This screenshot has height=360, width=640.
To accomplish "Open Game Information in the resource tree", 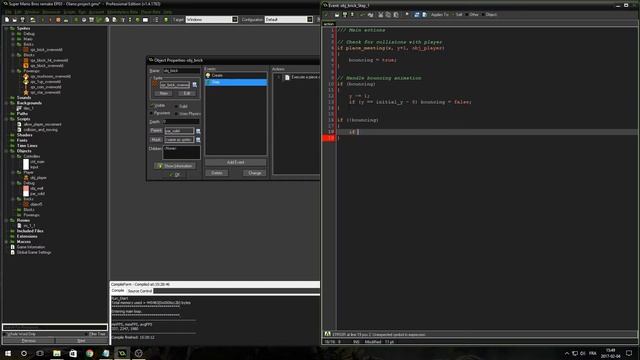I will [31, 247].
